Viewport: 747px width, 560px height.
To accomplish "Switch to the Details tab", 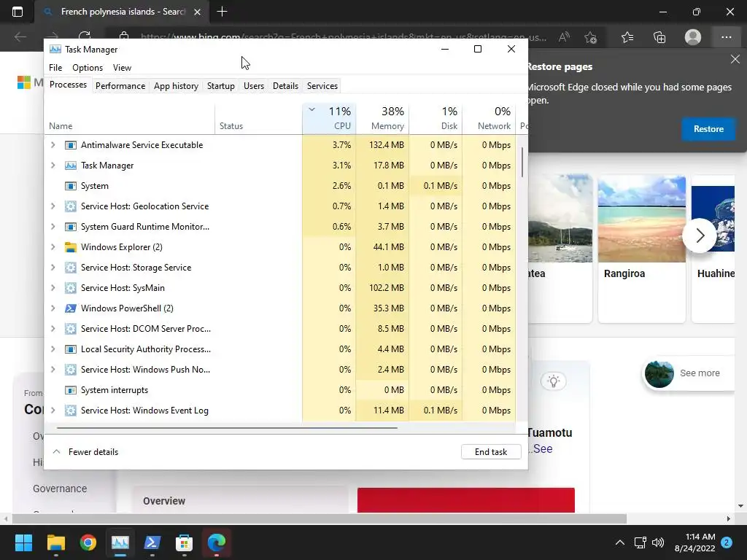I will [285, 86].
